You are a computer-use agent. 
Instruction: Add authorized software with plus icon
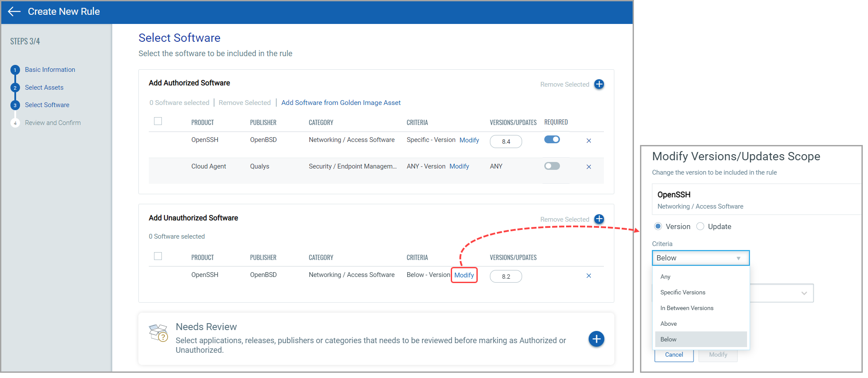599,84
